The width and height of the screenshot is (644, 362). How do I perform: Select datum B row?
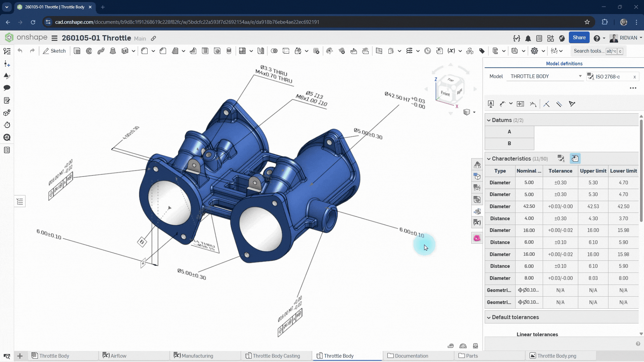[509, 143]
